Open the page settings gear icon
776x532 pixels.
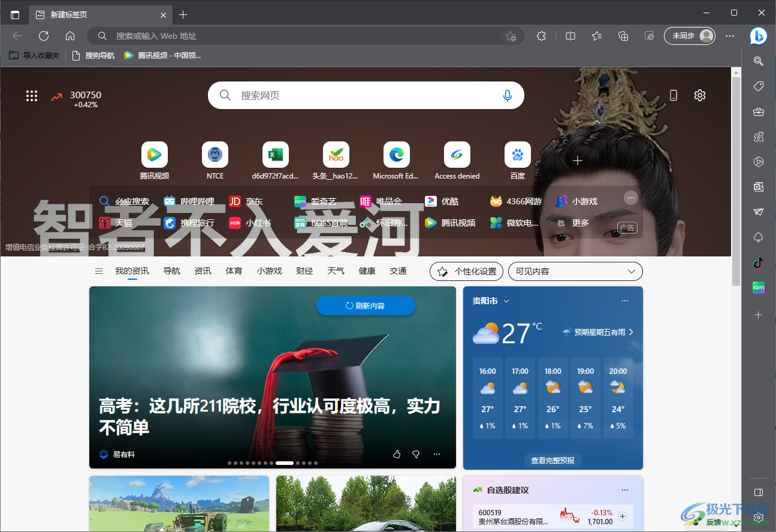tap(700, 95)
